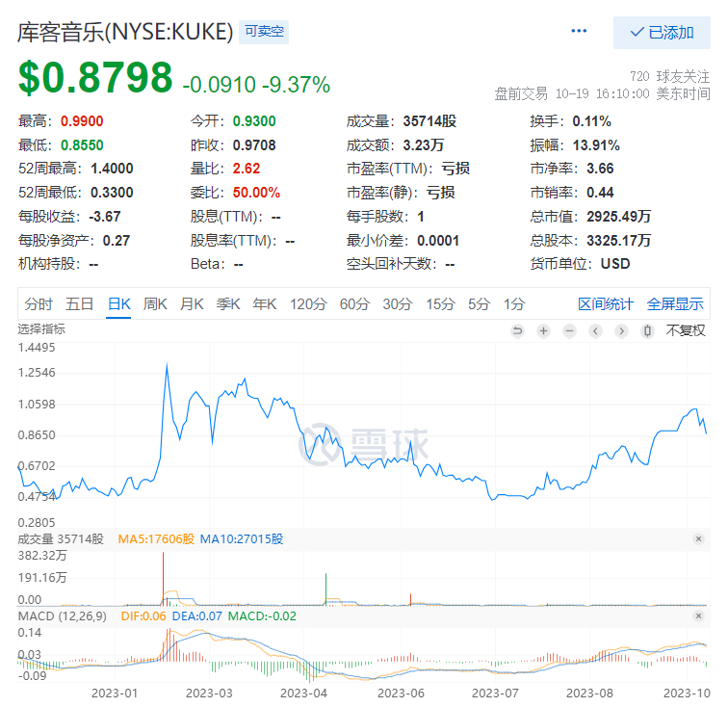Click the chart reset undo icon
This screenshot has width=728, height=707.
(x=517, y=331)
